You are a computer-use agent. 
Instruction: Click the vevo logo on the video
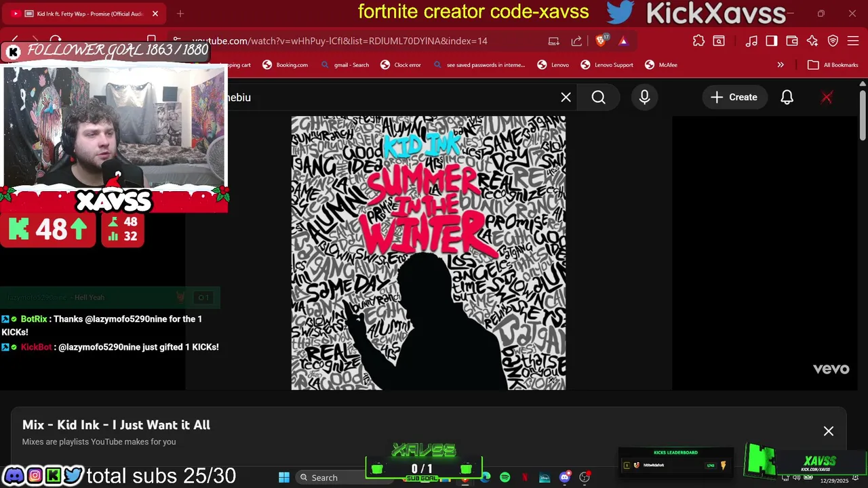click(831, 369)
